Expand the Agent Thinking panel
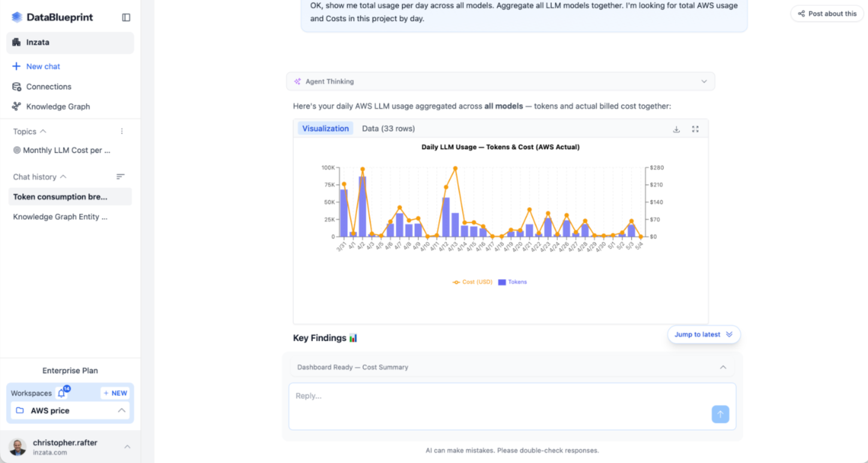Viewport: 868px width, 463px height. [x=704, y=81]
